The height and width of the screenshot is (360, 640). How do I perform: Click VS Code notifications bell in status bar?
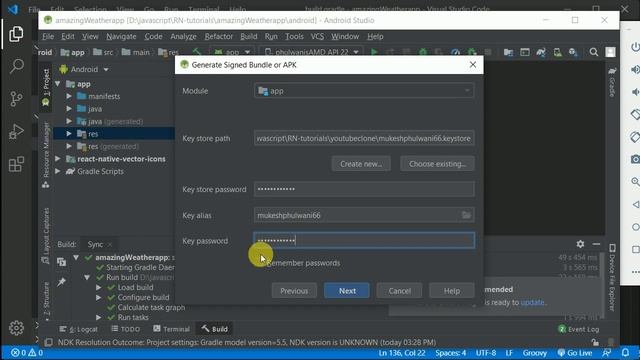click(625, 353)
